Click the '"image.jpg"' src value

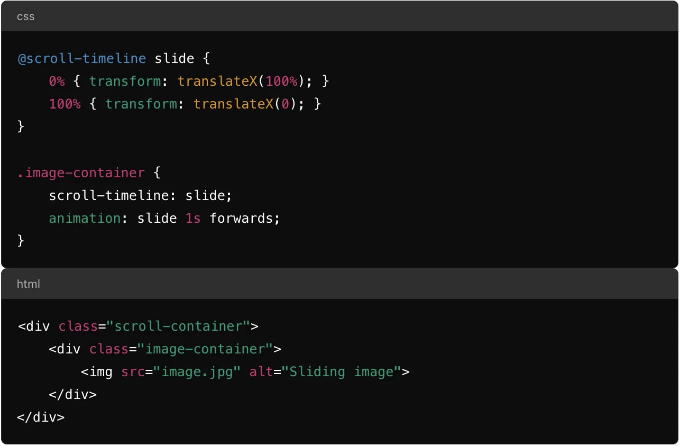(x=197, y=372)
